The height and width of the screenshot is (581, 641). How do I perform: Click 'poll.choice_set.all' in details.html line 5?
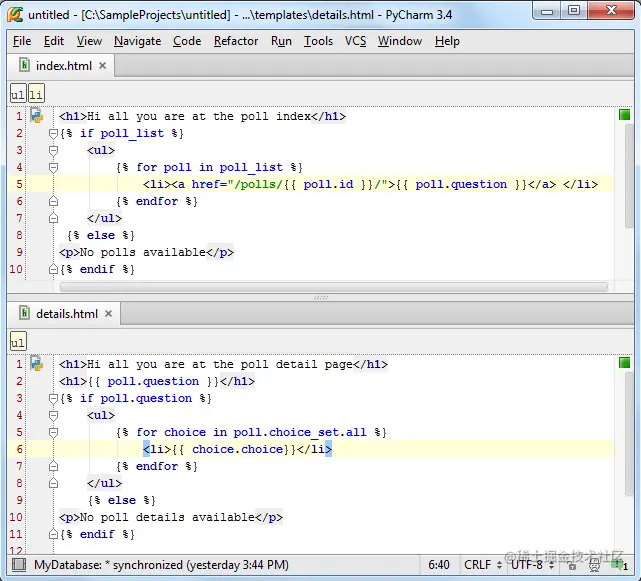coord(300,432)
